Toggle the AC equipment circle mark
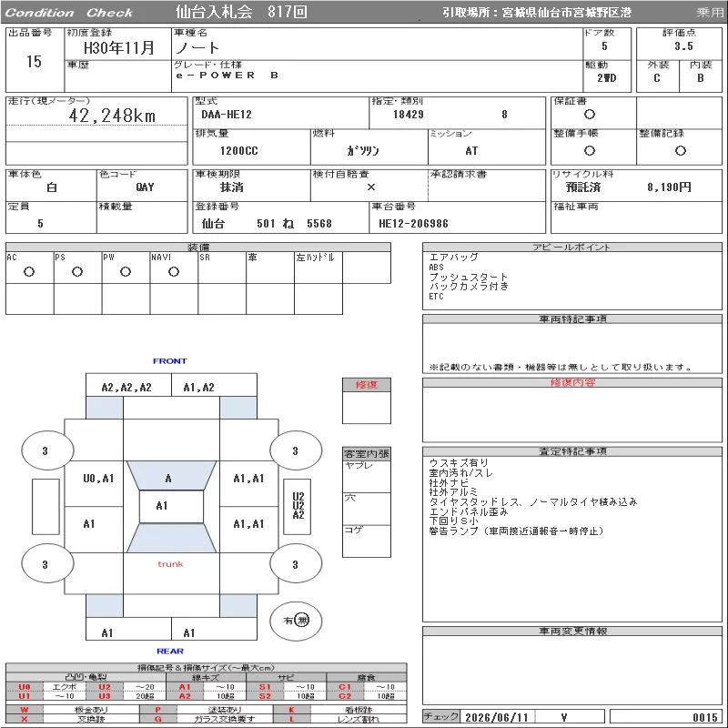The image size is (728, 728). pos(29,272)
